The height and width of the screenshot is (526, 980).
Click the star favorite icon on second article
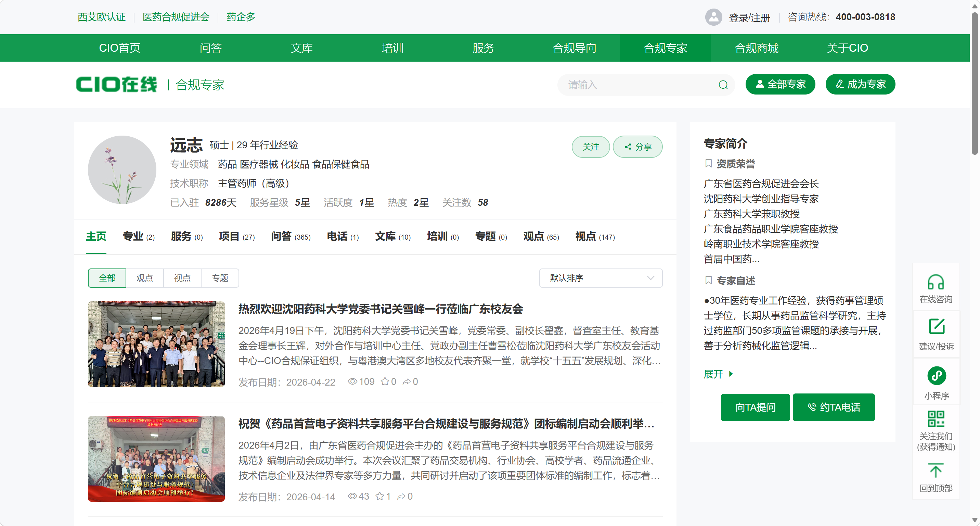[379, 496]
